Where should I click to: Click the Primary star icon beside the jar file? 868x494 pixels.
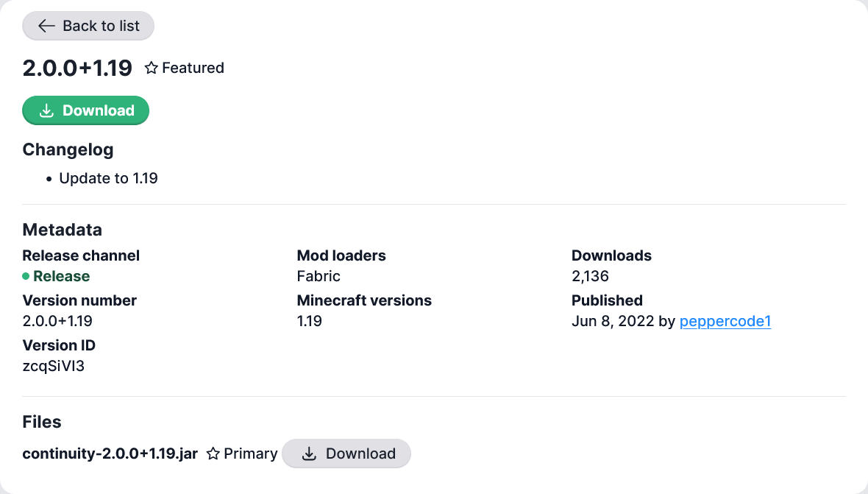[213, 454]
